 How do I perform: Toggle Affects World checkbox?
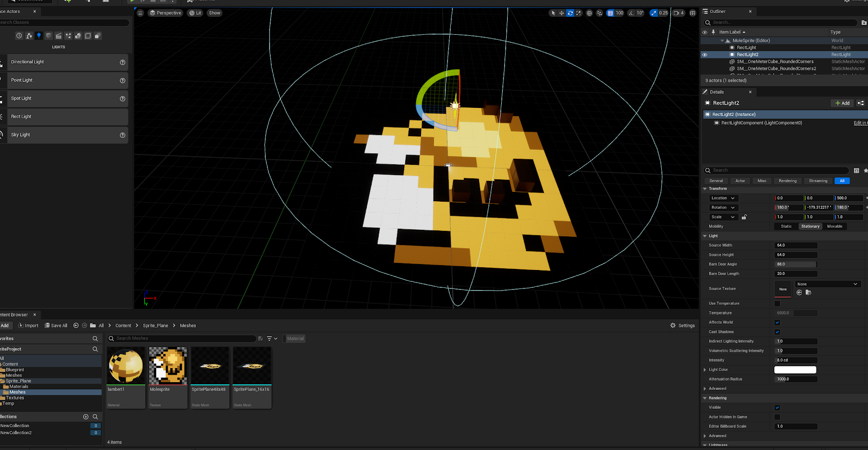(777, 323)
